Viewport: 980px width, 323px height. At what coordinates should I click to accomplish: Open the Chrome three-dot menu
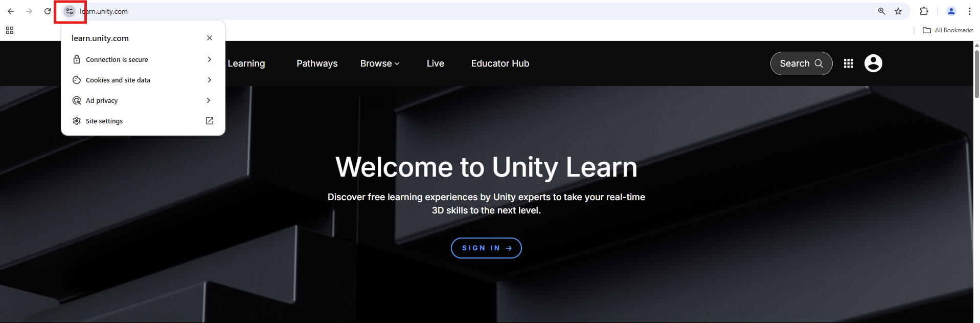pos(969,11)
